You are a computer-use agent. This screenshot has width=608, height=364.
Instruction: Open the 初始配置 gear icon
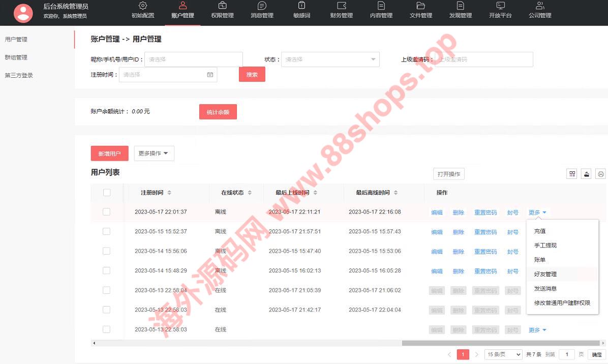click(x=143, y=6)
